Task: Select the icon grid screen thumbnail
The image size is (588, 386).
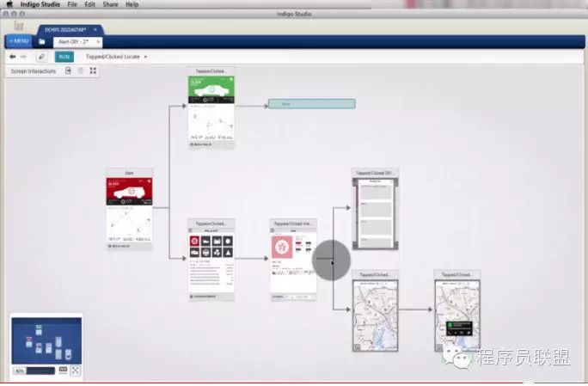Action: click(x=211, y=260)
